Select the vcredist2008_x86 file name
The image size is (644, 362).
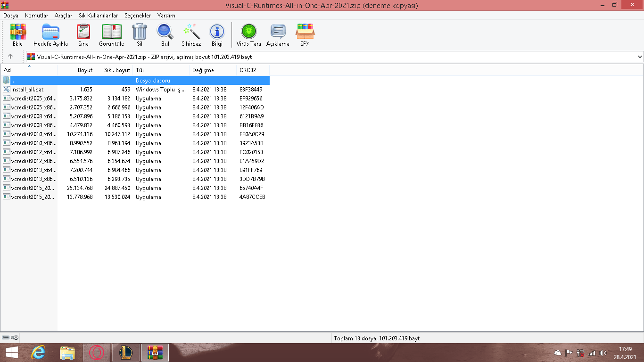(x=33, y=125)
